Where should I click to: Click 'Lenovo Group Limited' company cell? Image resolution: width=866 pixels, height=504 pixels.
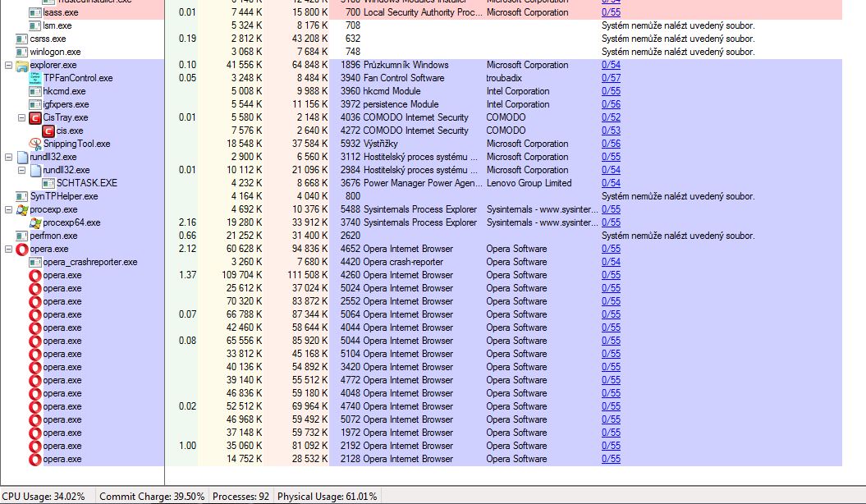click(529, 183)
